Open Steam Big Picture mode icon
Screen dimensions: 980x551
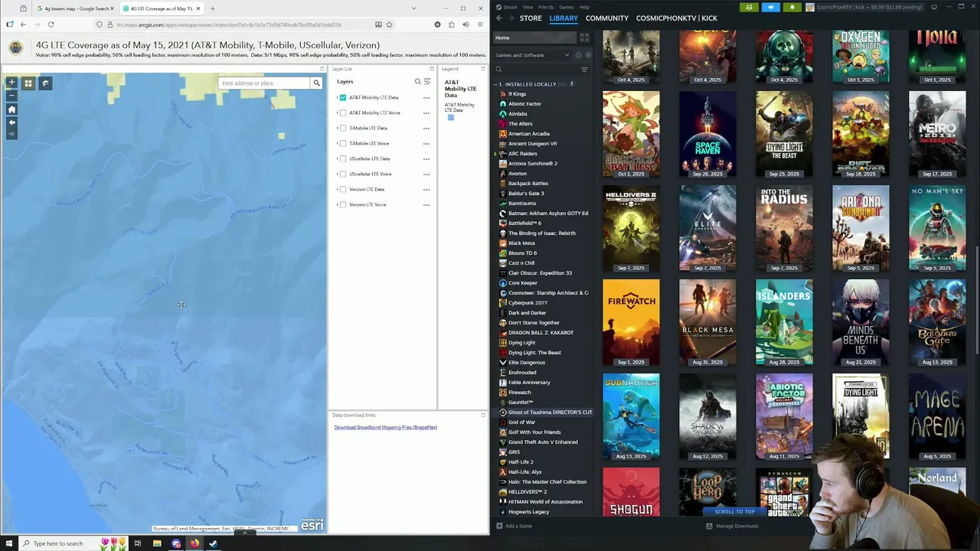[x=933, y=7]
